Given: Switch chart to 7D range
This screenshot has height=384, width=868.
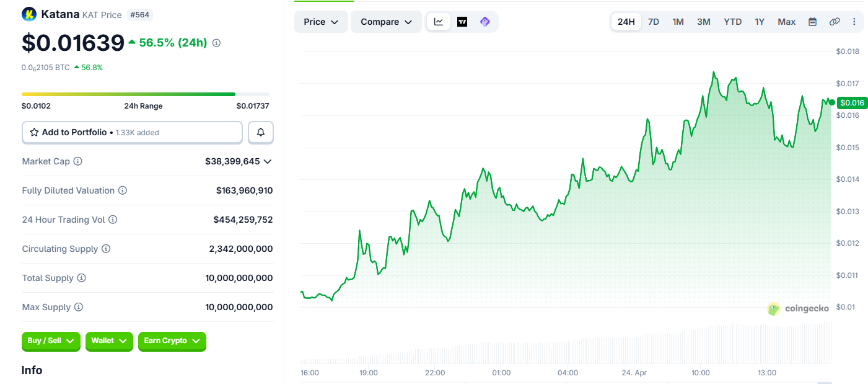Looking at the screenshot, I should (654, 22).
